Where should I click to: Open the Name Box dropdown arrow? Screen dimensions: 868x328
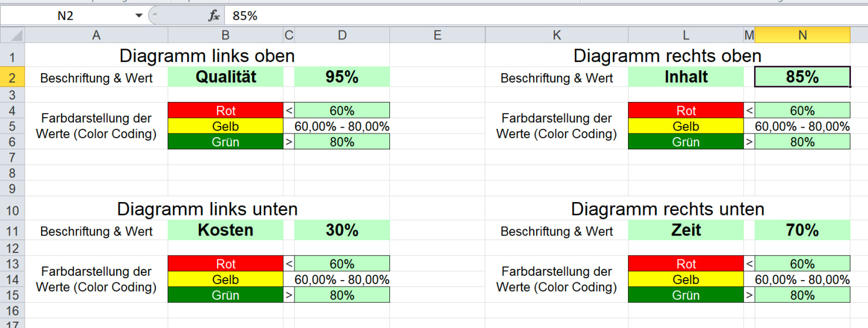139,16
